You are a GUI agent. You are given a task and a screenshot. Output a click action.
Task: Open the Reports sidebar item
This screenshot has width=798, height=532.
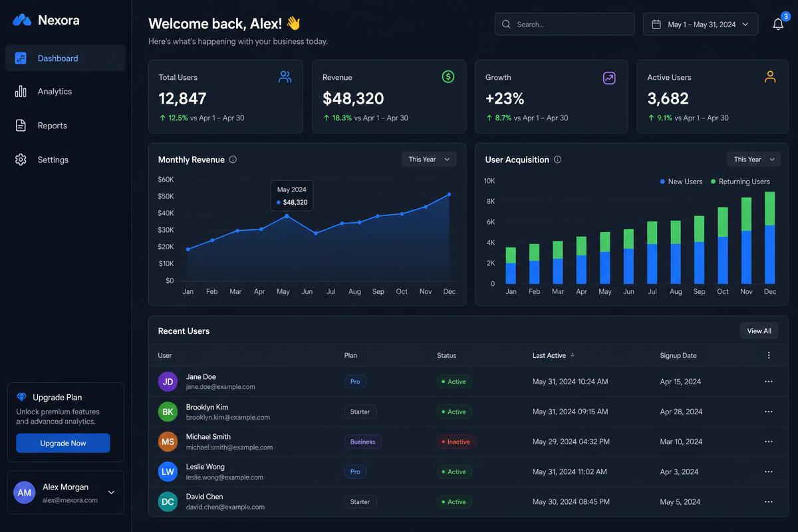[x=65, y=125]
